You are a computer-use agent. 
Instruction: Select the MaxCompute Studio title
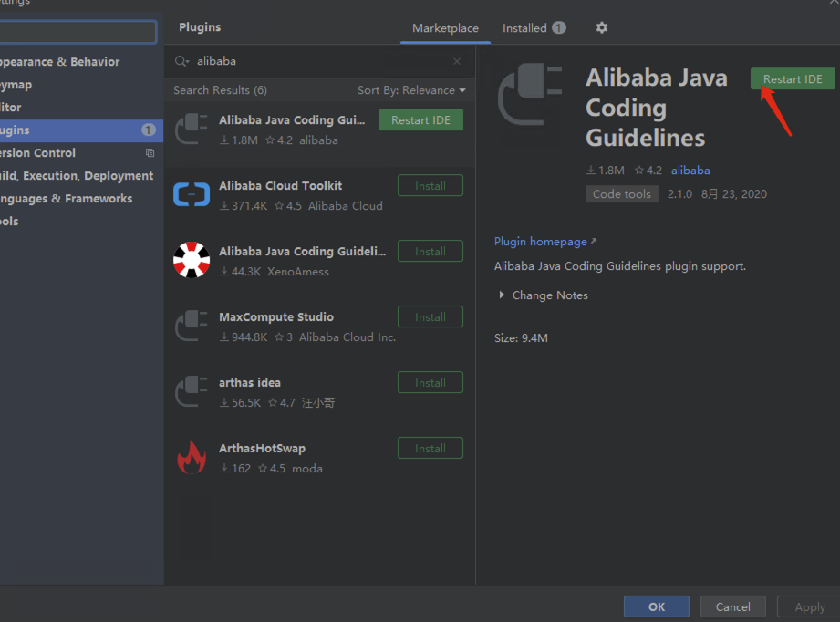275,317
